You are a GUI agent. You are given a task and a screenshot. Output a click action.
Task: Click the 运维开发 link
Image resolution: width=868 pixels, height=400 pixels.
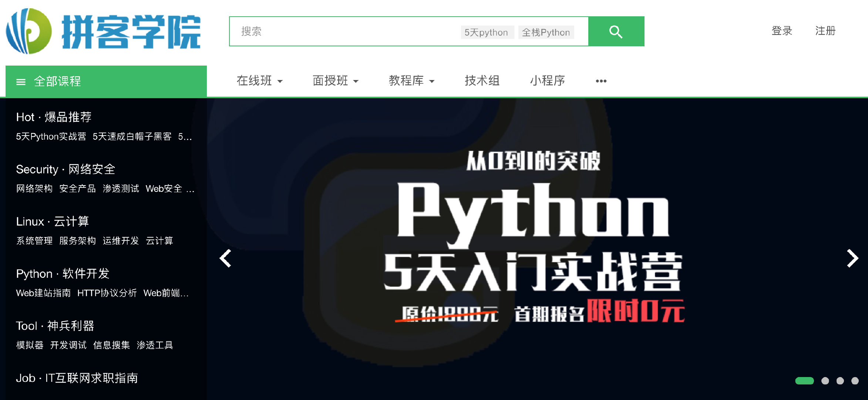point(121,241)
